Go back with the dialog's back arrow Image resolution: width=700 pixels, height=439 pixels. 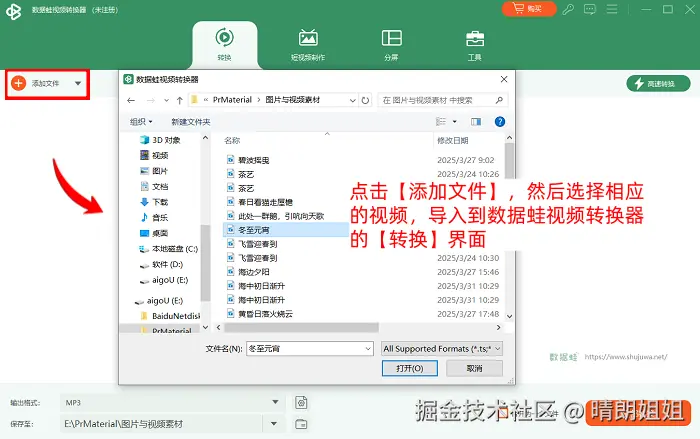pos(131,100)
